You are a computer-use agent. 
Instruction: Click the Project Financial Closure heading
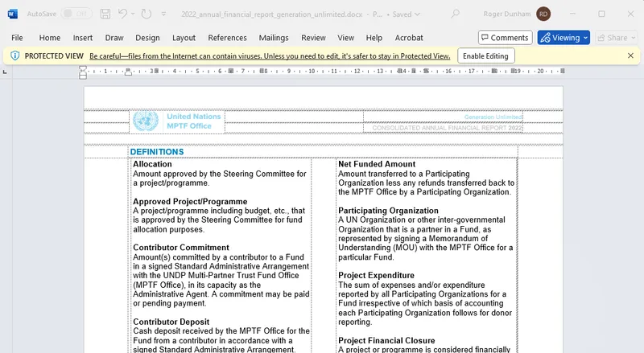[386, 341]
